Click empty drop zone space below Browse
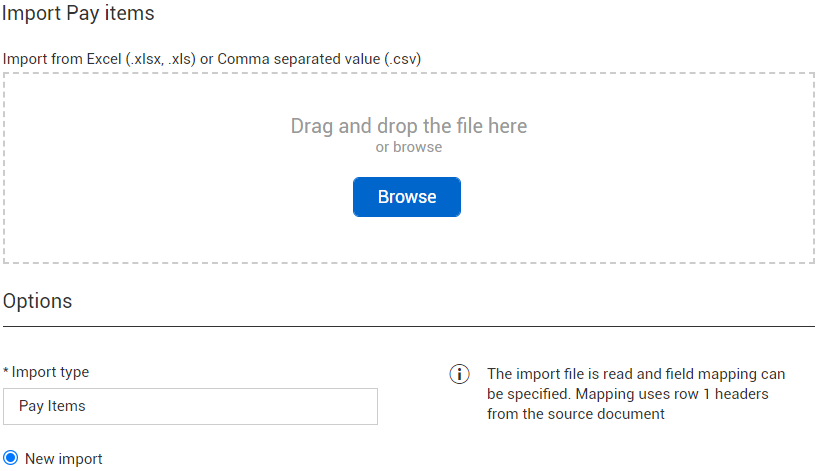819x471 pixels. pos(406,239)
